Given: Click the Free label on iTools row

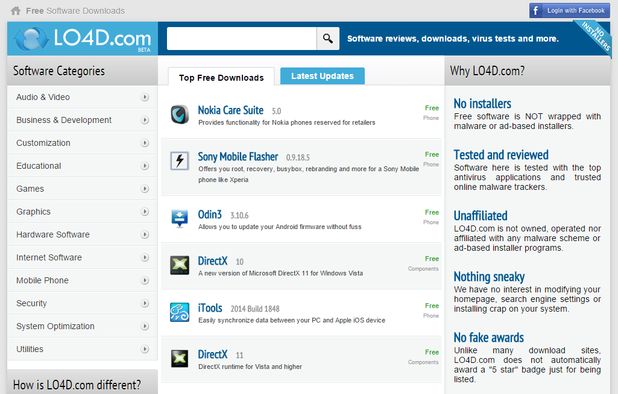Looking at the screenshot, I should tap(432, 306).
